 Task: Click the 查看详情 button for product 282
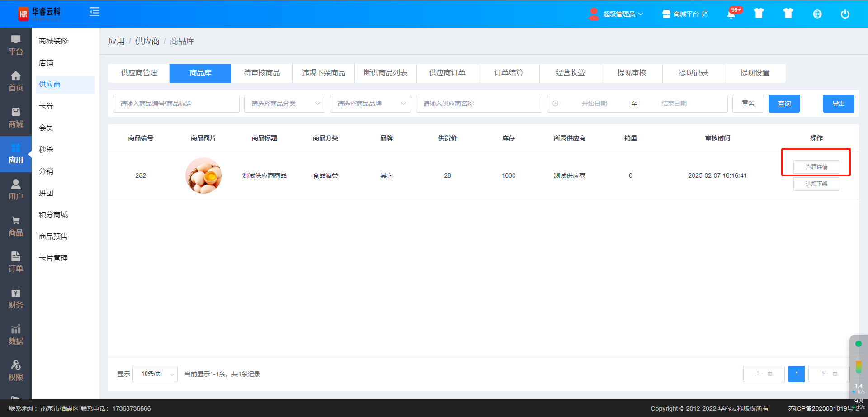click(x=816, y=167)
